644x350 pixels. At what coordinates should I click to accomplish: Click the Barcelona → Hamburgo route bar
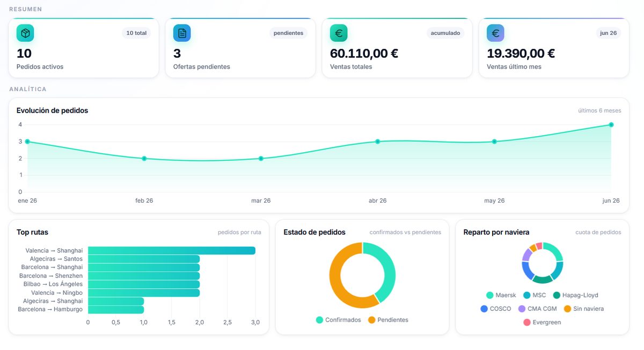(116, 309)
